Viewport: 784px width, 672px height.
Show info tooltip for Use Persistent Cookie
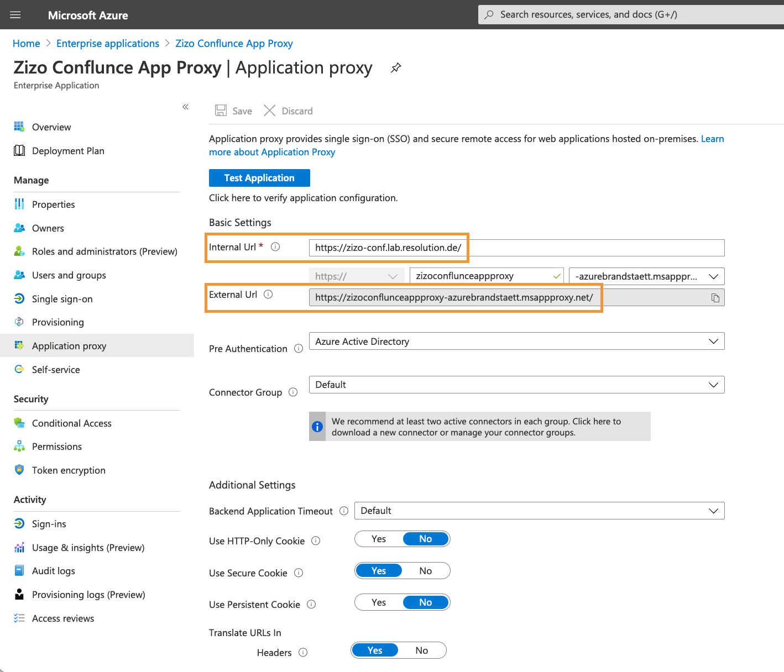pos(311,604)
